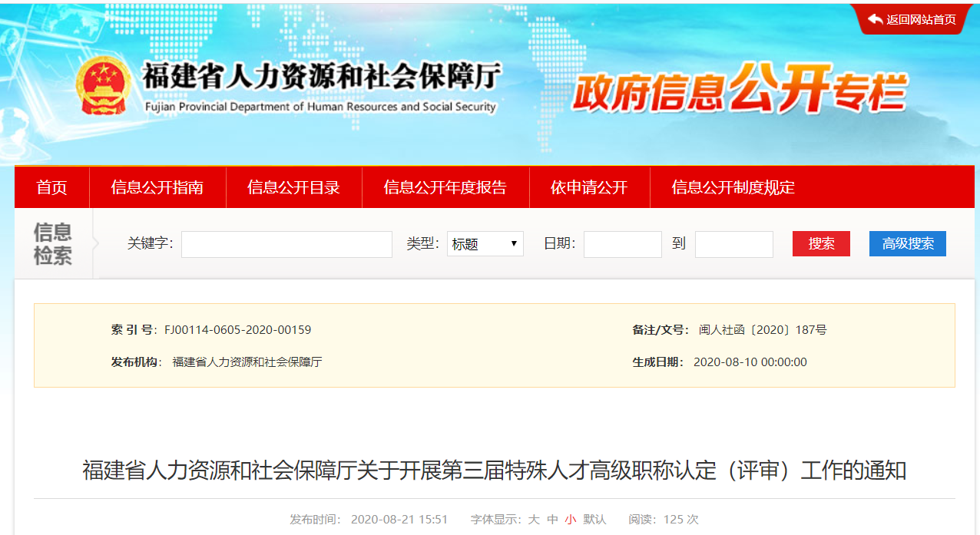Click the blue 高级搜索 advanced search button
The image size is (980, 535).
907,243
